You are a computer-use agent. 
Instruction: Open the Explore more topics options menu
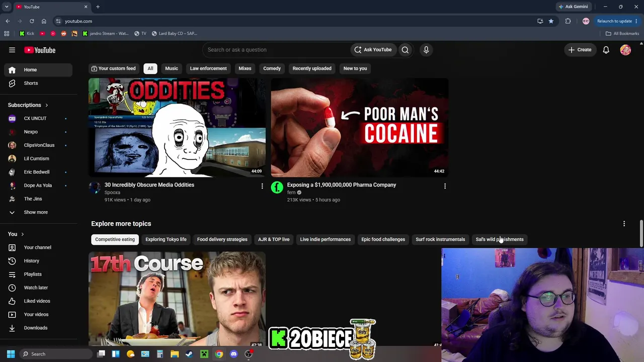click(x=624, y=224)
